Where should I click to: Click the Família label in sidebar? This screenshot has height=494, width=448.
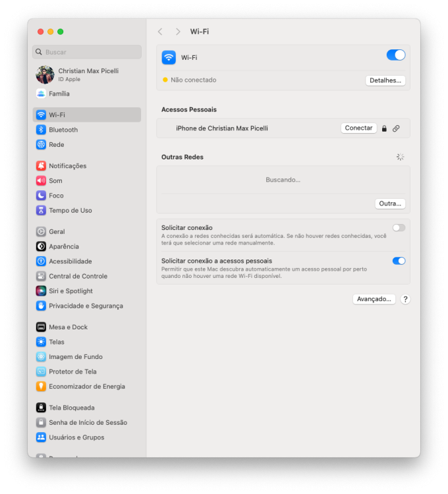click(59, 94)
